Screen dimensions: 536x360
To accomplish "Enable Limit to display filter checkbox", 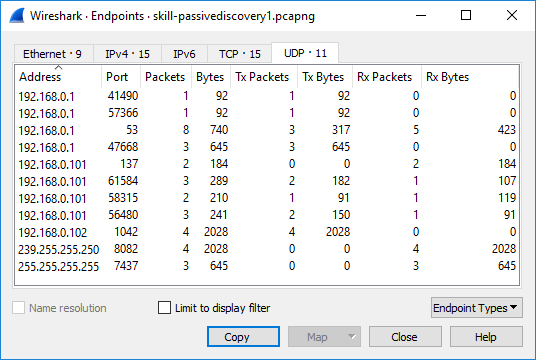I will click(x=164, y=308).
